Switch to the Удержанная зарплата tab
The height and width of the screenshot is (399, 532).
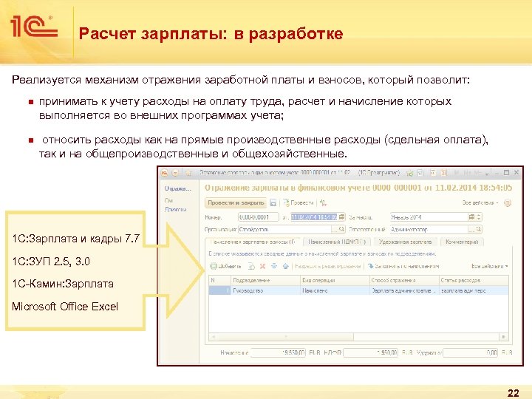pos(405,242)
